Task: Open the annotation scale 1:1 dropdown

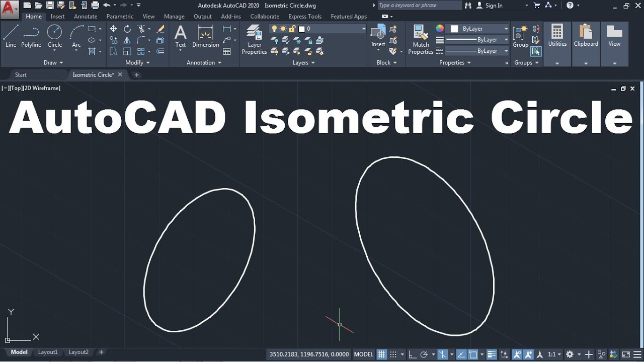Action: (x=554, y=354)
